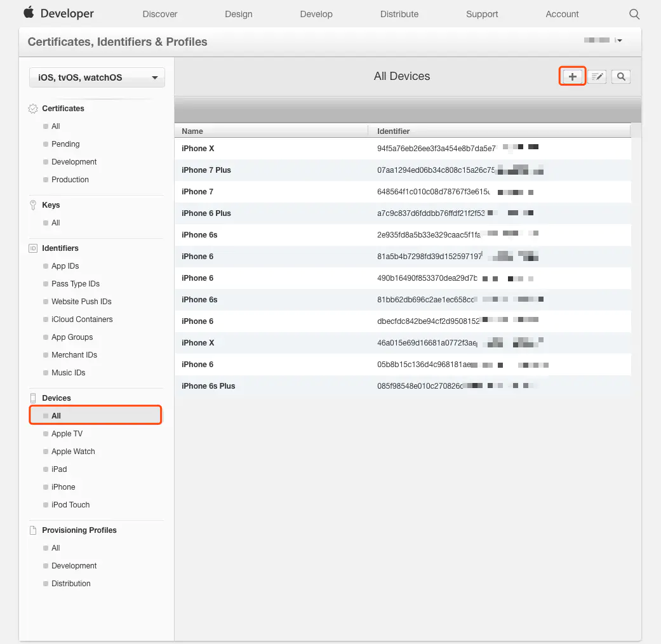Select iPhone X row with identifier 46a015e6
This screenshot has width=661, height=644.
point(403,342)
